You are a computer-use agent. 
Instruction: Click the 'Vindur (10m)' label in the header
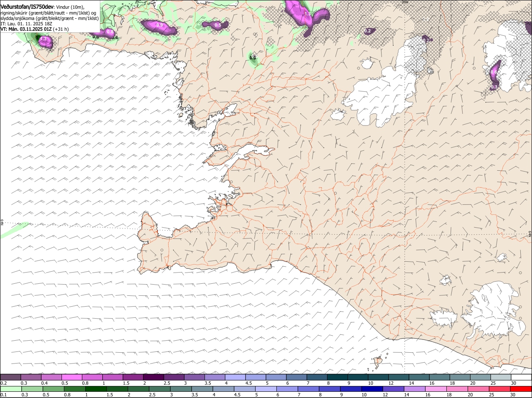[70, 7]
